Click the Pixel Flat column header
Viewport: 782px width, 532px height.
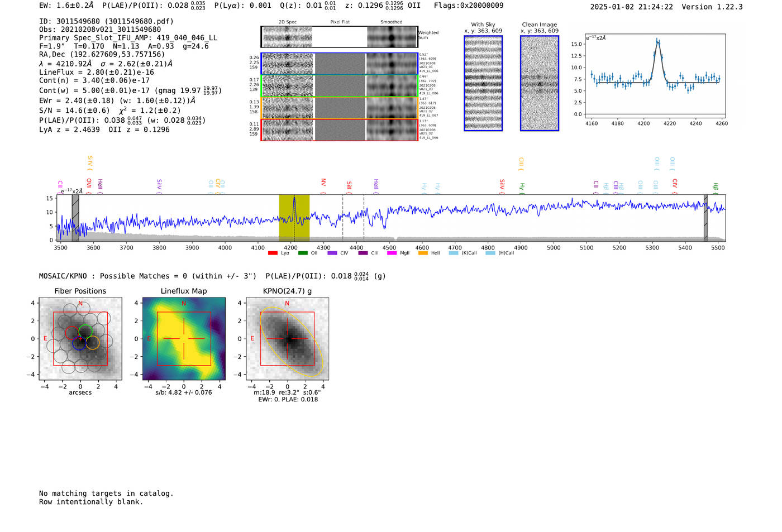340,22
